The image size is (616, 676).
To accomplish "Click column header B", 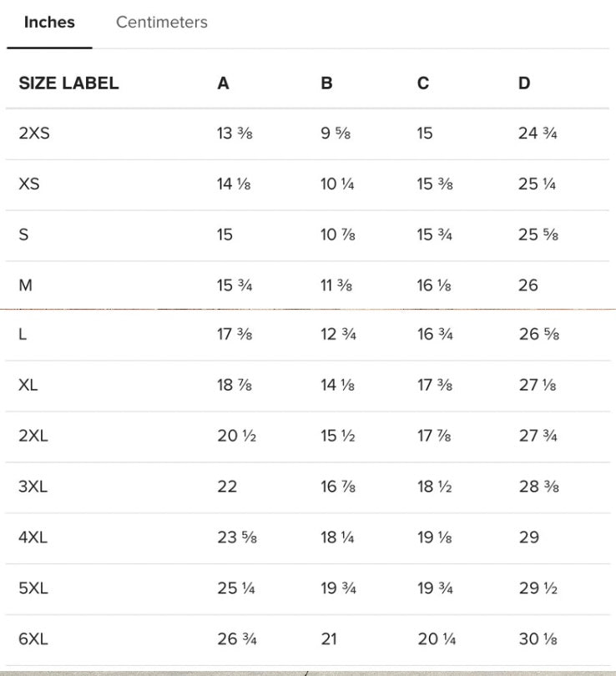I will pyautogui.click(x=326, y=83).
